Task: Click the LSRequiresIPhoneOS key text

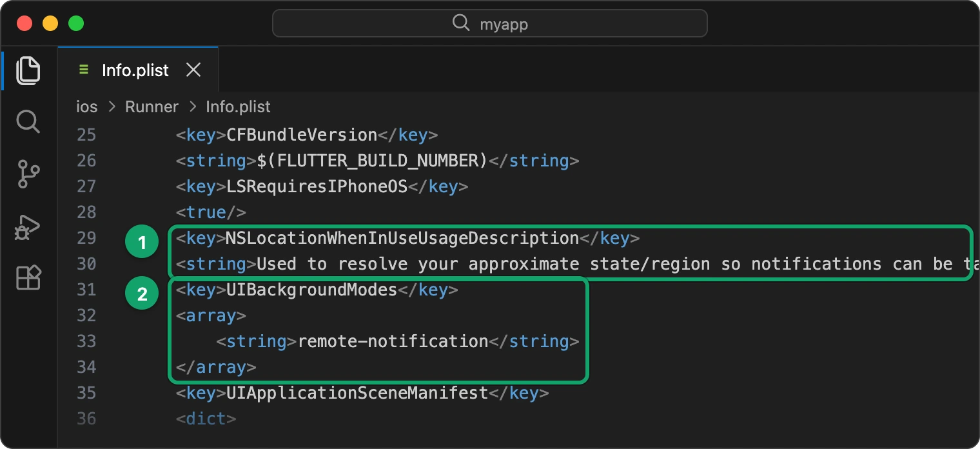Action: [x=317, y=186]
